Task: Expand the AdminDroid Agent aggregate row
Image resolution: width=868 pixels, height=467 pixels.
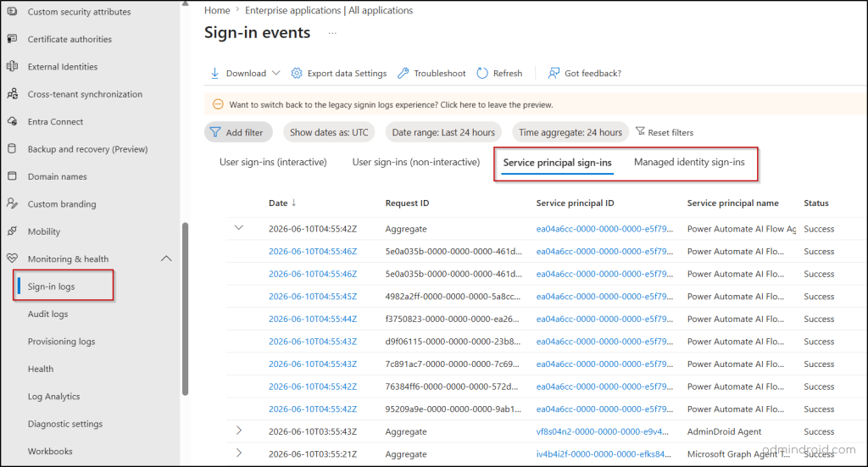Action: [x=239, y=431]
